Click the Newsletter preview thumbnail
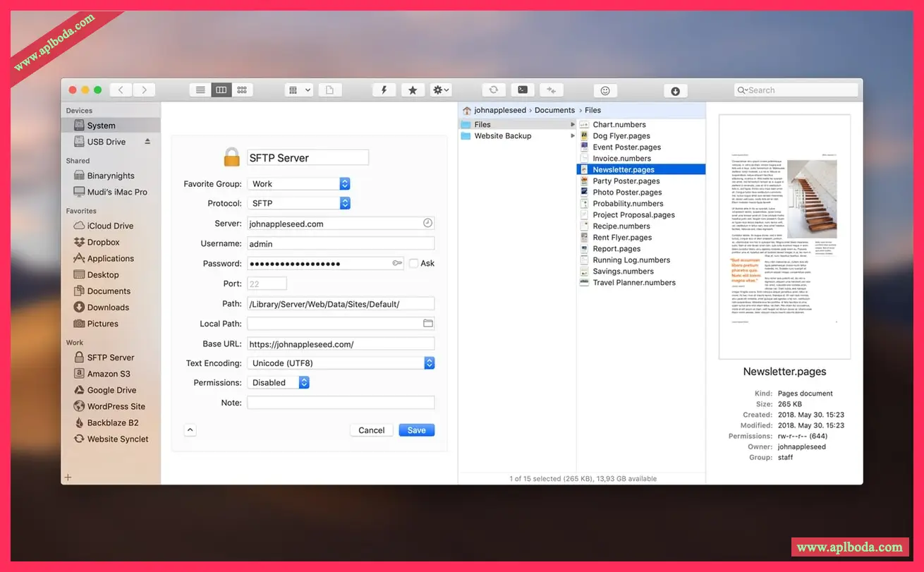 (784, 237)
